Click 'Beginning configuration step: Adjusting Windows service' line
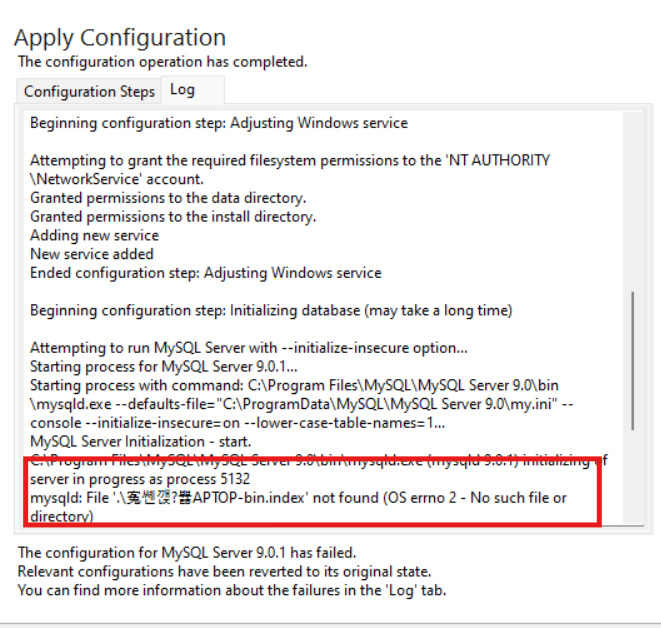Viewport: 661px width, 628px height. point(219,123)
